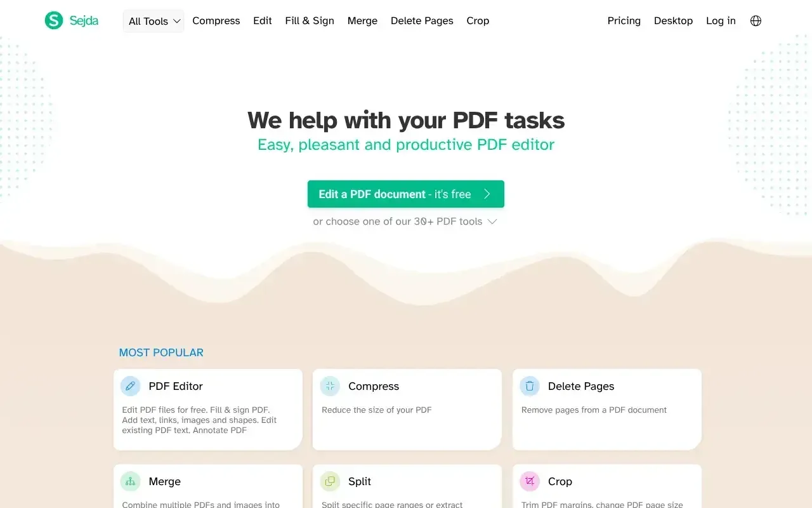Click the PDF Editor pencil icon
Screen dimensions: 812x508
click(x=130, y=386)
